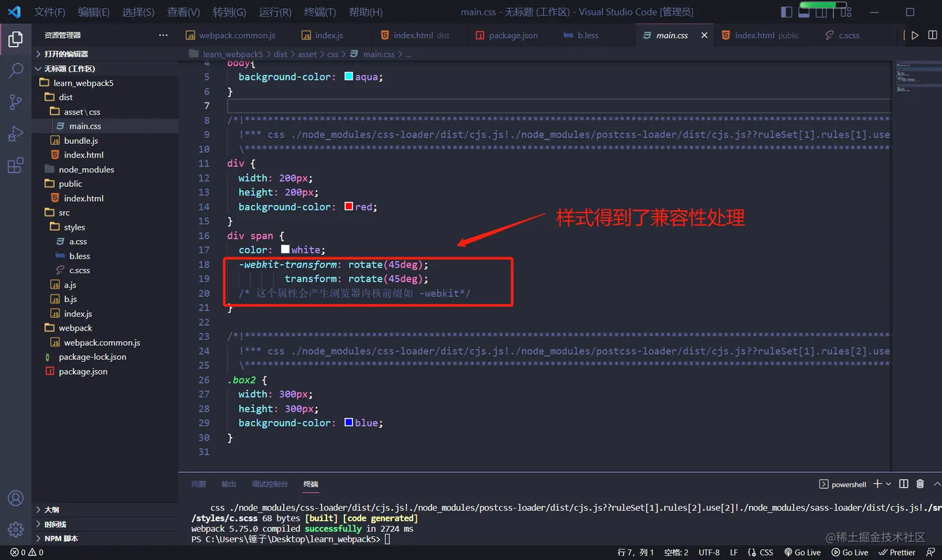
Task: Open the 选择(S) menu
Action: tap(138, 12)
